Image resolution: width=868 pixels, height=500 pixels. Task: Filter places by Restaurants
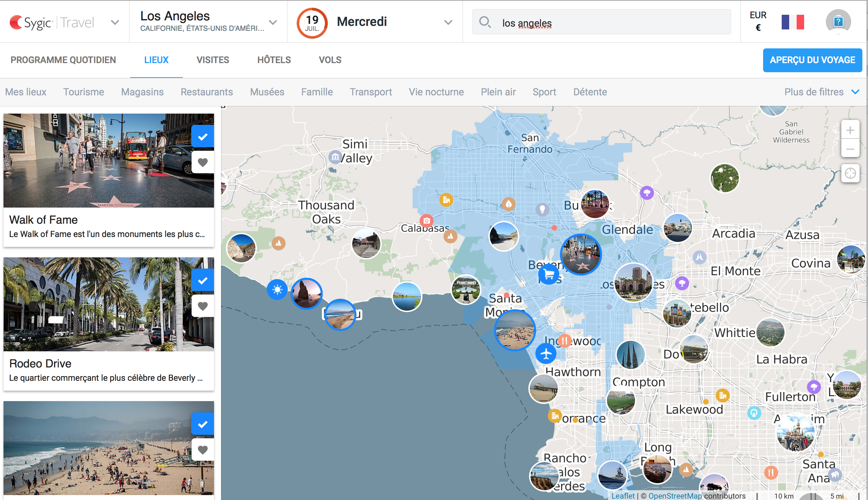[207, 92]
